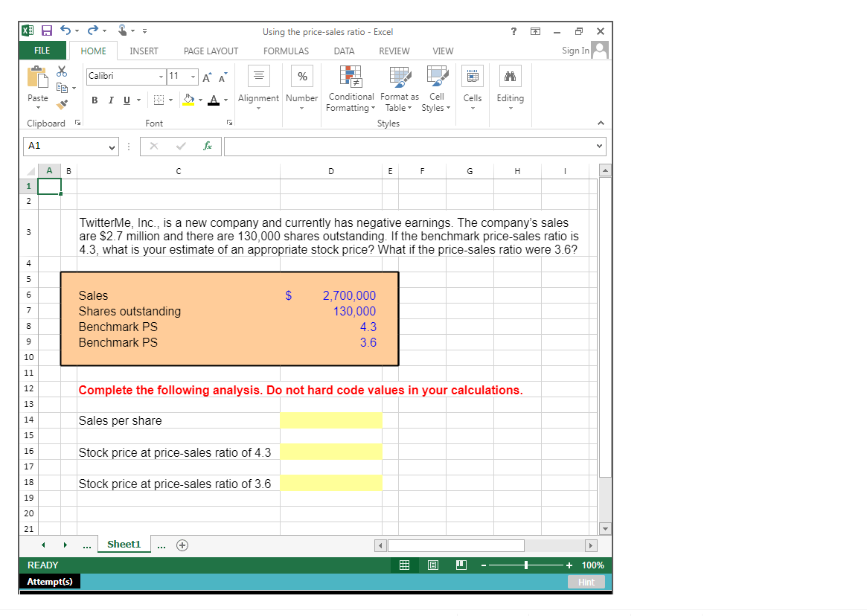Select yellow cell for price-sales ratio 4.3
The image size is (867, 616).
[330, 452]
